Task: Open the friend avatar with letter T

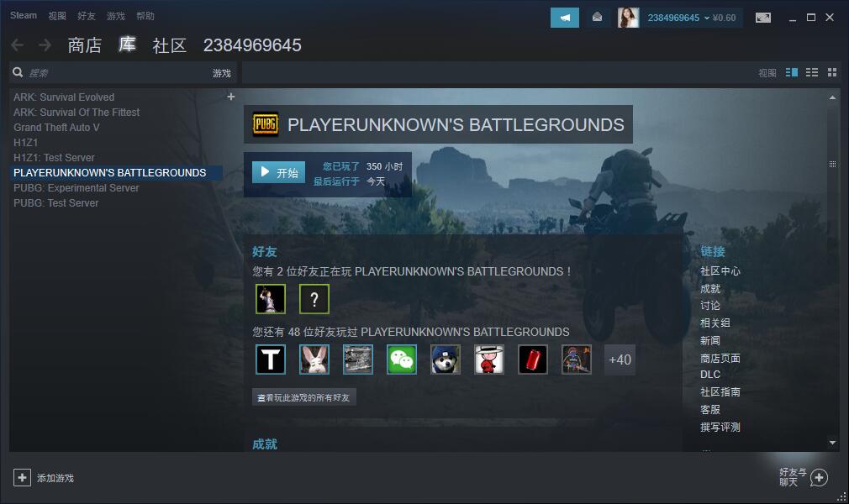Action: click(x=270, y=360)
